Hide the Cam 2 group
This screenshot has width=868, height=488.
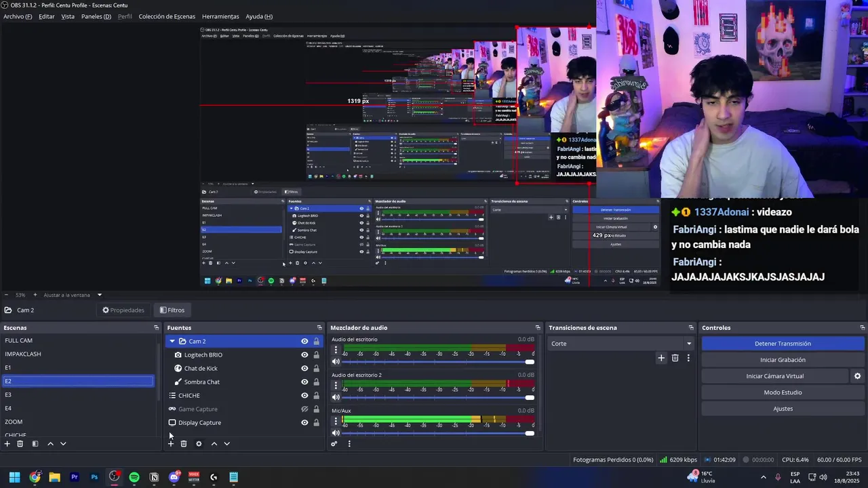tap(304, 342)
